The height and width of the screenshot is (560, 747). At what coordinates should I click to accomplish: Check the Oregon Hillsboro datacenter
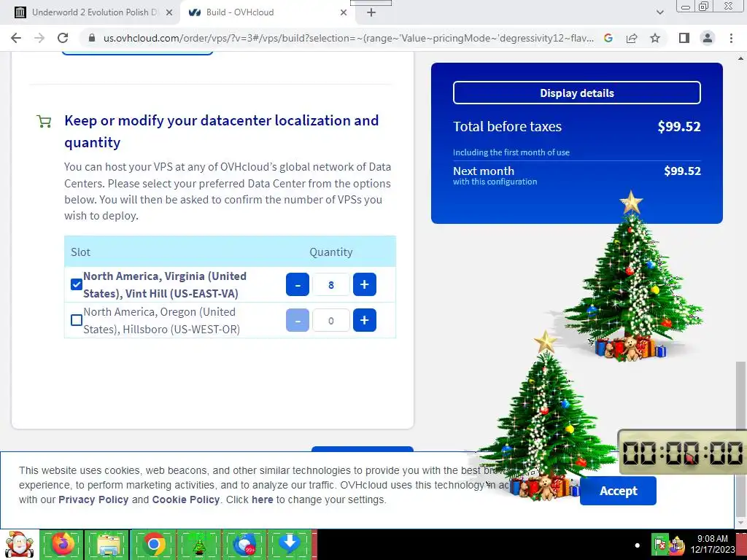tap(76, 320)
